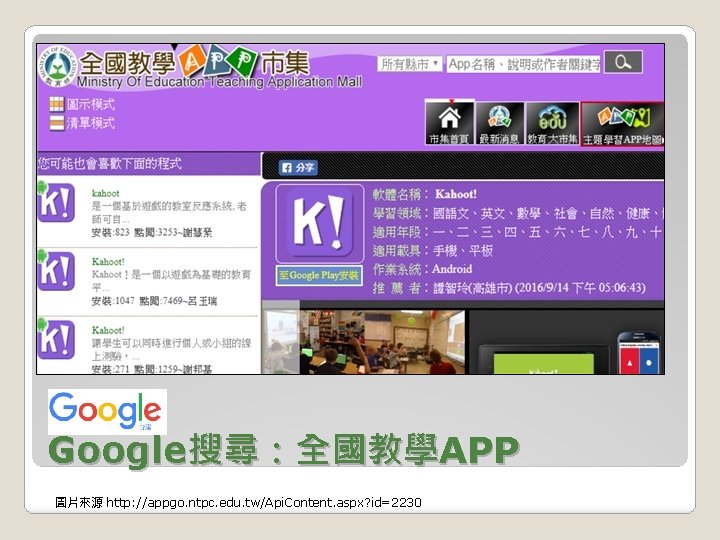
Task: Click the Facebook 分享 share button
Action: pos(298,168)
